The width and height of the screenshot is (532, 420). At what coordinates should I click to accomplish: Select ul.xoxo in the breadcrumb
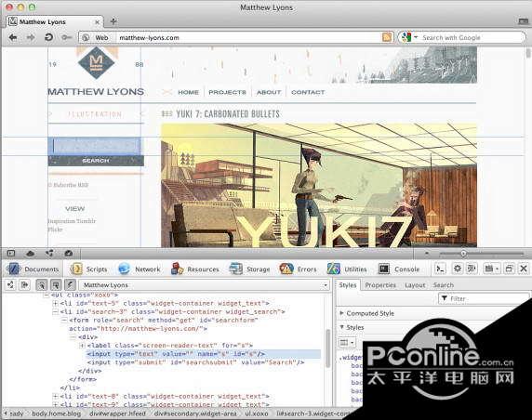(257, 413)
